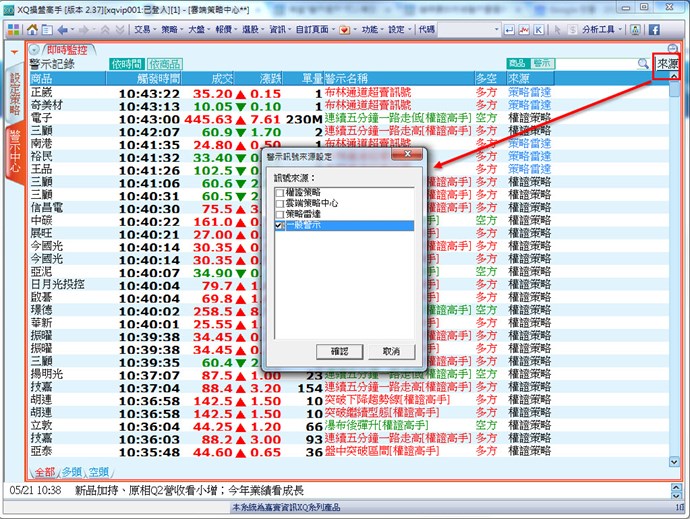Click the red heart favorites icon
Viewport: 690px width, 519px height.
[x=345, y=29]
